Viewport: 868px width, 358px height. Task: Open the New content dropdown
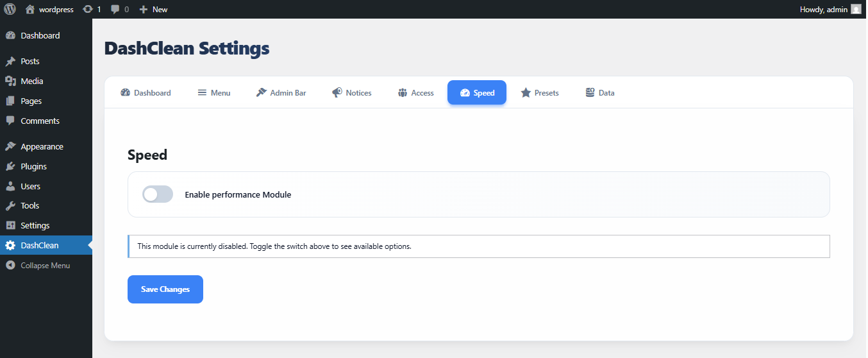(153, 10)
